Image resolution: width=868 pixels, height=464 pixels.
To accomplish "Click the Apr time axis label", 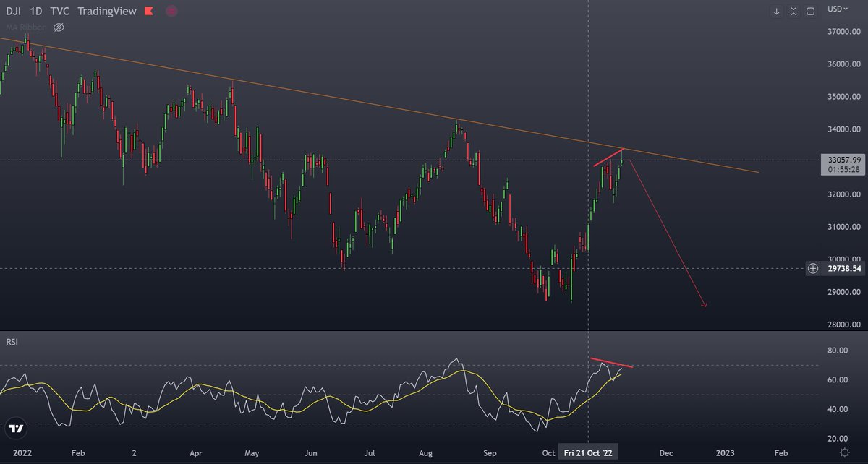I will click(195, 452).
